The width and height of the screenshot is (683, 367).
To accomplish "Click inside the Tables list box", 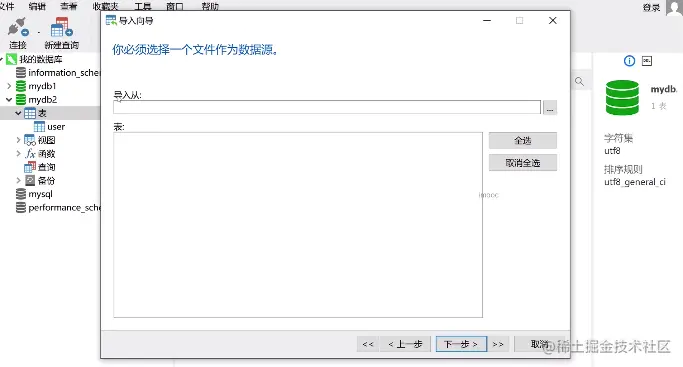I will (298, 225).
